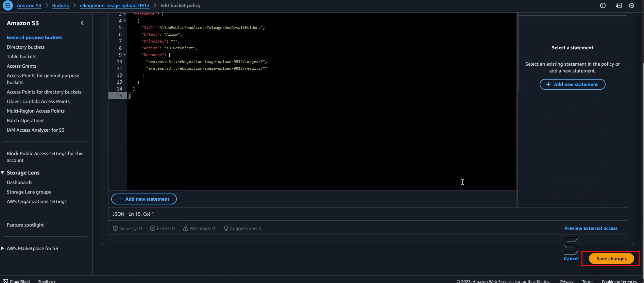Open General purpose buckets
Screen dimensions: 644x283
click(34, 37)
